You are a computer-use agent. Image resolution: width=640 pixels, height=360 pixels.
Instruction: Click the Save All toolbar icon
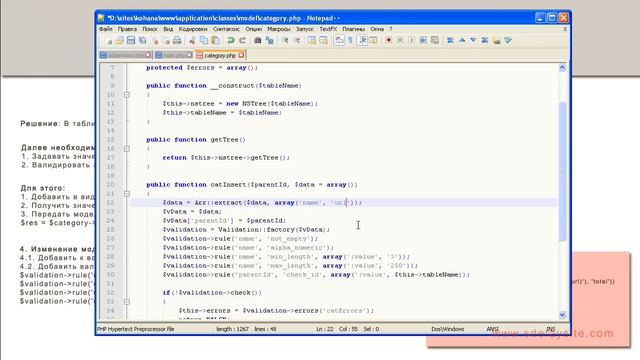142,40
